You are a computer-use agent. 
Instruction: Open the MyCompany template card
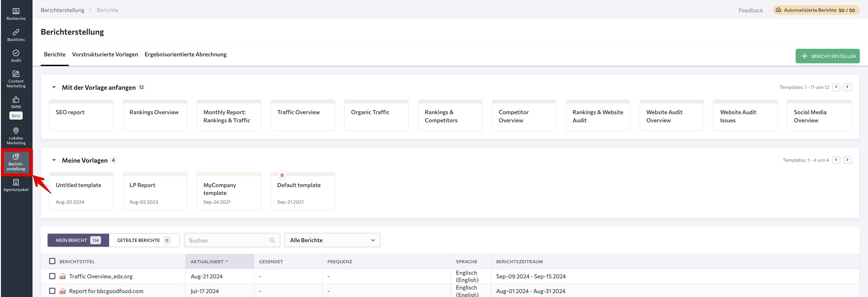(229, 191)
